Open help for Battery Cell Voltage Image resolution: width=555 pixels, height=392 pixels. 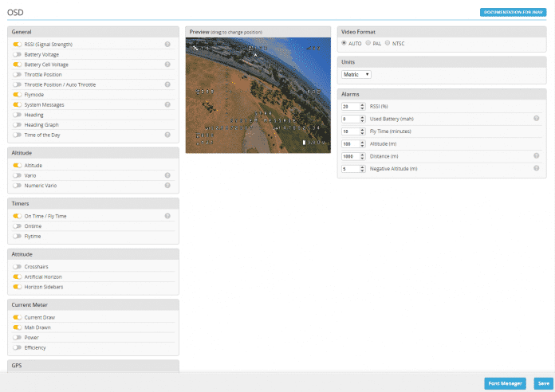point(167,65)
